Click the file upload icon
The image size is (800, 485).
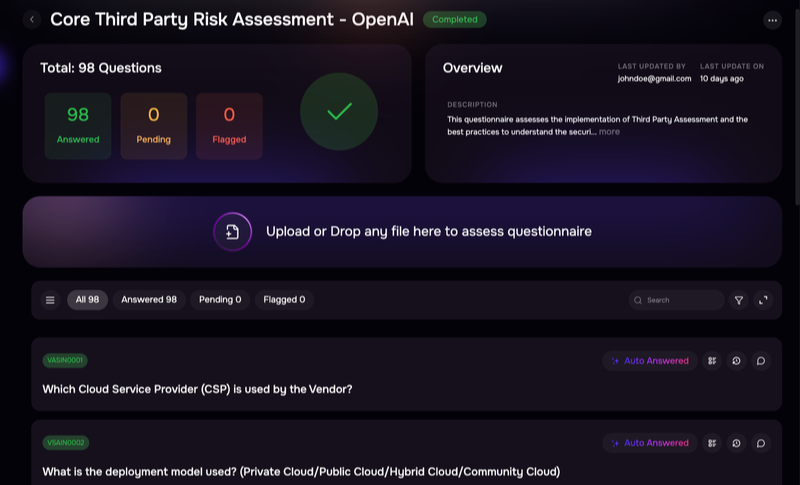point(232,232)
